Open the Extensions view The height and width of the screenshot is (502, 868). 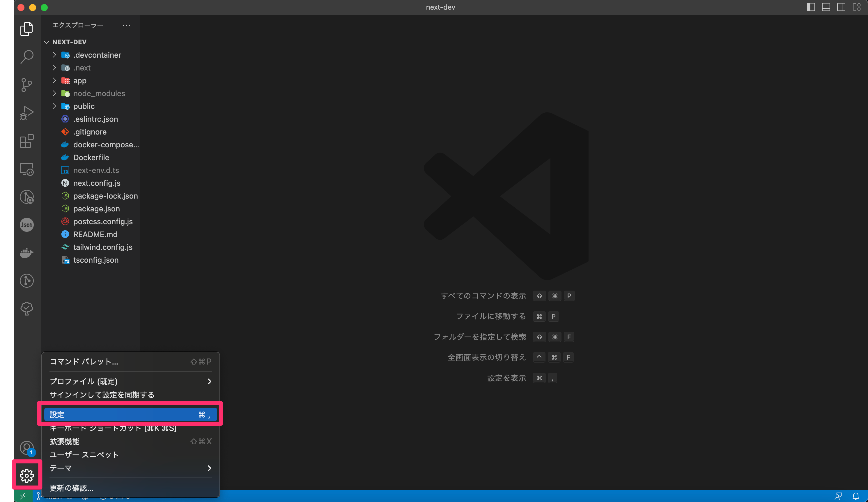tap(26, 141)
